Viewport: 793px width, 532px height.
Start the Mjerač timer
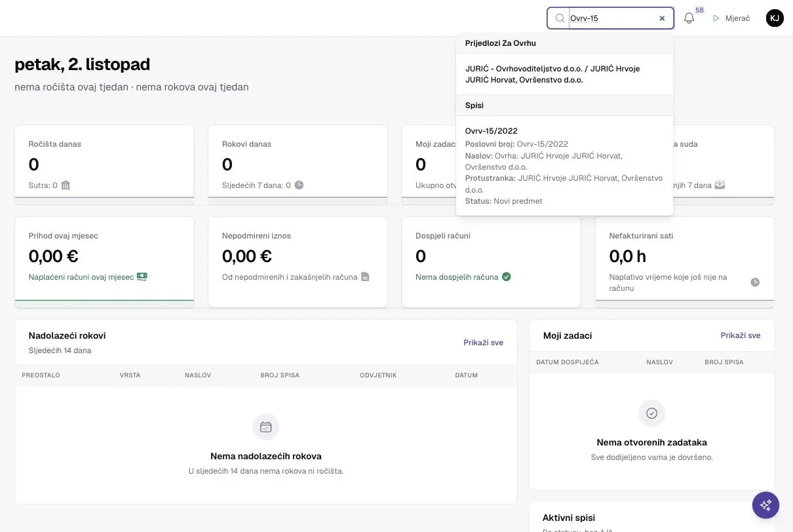tap(731, 18)
